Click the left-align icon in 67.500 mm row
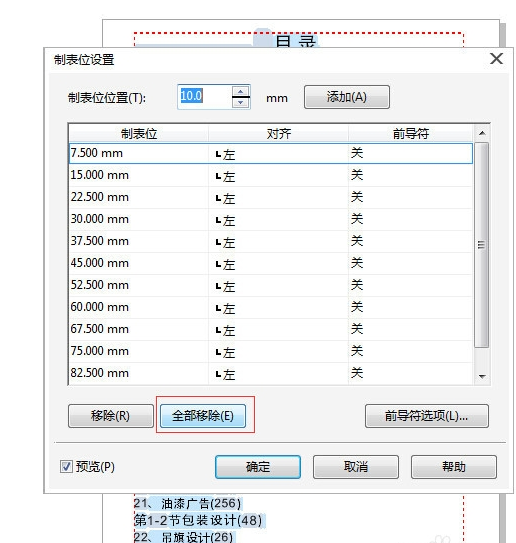Screen dimensions: 516x543 [218, 331]
